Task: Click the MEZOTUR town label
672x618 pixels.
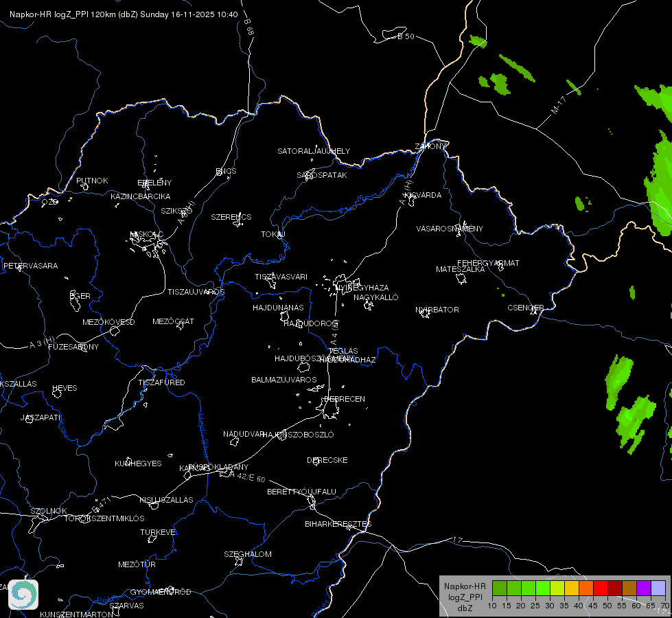Action: point(137,564)
